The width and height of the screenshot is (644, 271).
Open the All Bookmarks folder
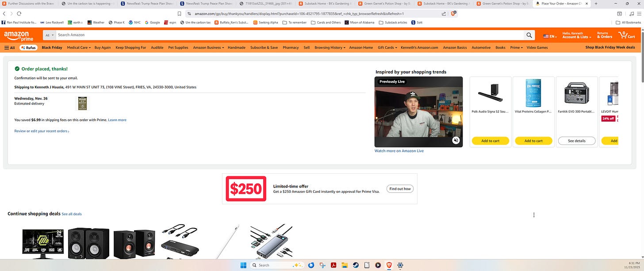coord(629,22)
